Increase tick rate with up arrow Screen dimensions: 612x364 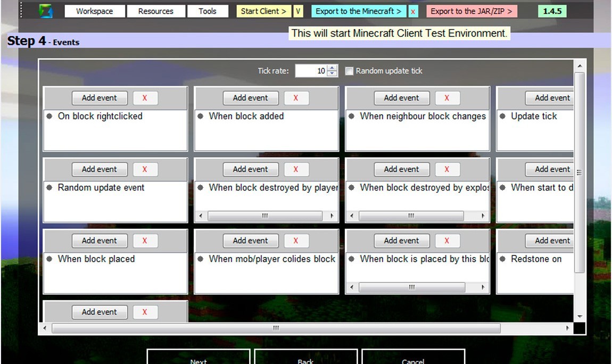tap(333, 68)
